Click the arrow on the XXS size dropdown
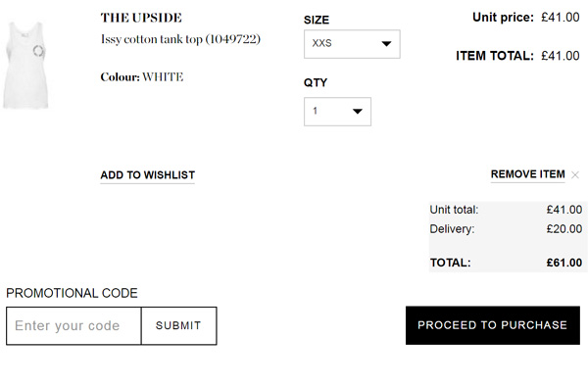588x386 pixels. 386,44
